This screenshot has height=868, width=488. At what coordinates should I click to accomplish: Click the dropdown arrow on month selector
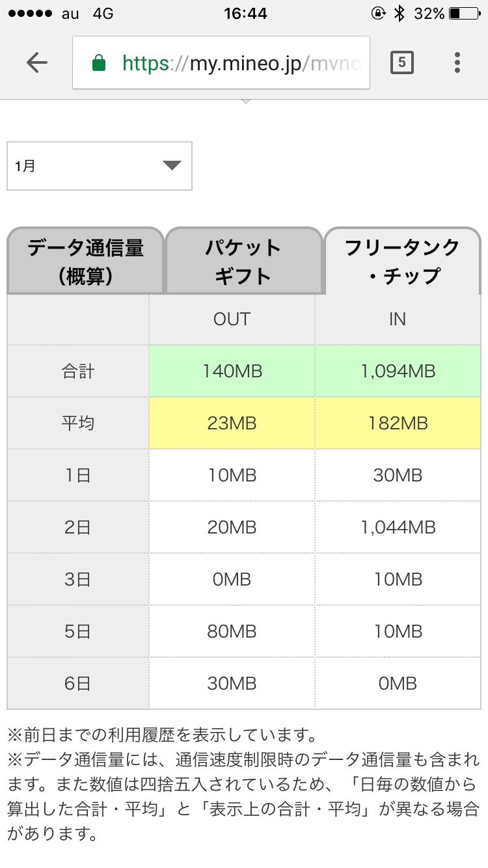172,166
